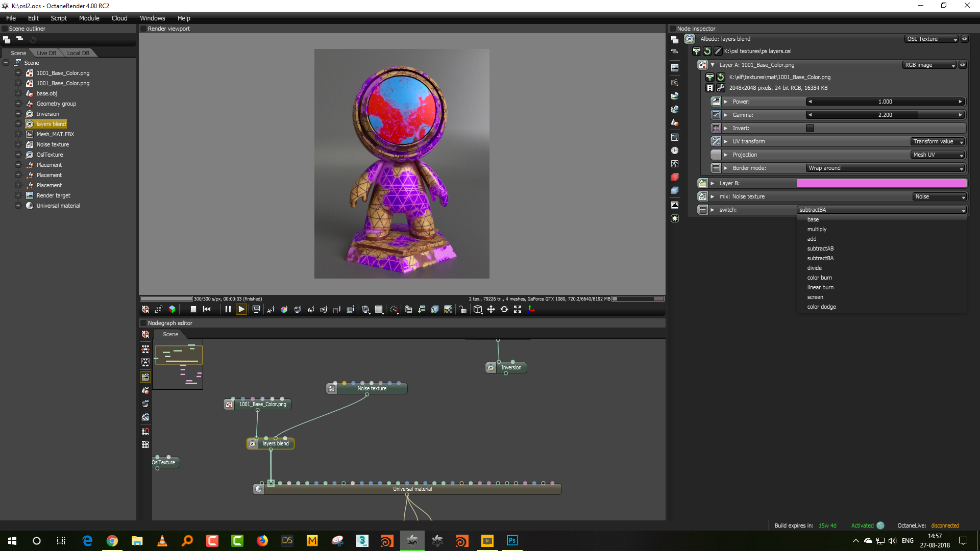Open Photoshop from the Windows taskbar
This screenshot has height=551, width=980.
[512, 540]
